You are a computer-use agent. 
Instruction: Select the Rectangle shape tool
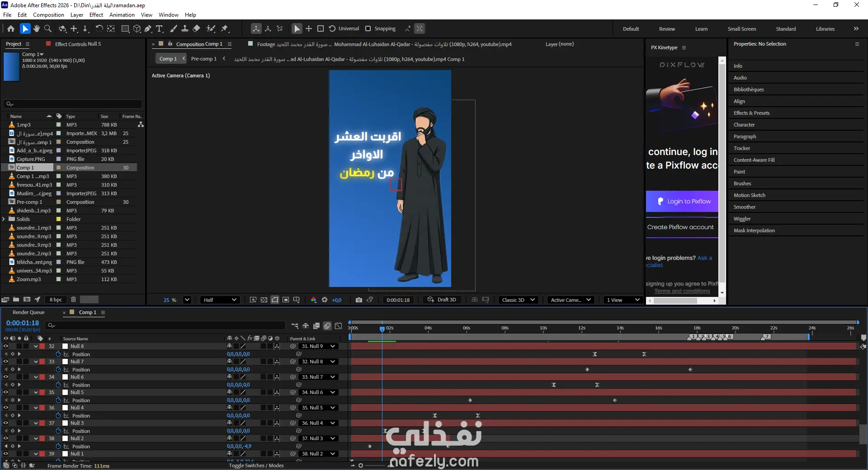click(x=125, y=28)
